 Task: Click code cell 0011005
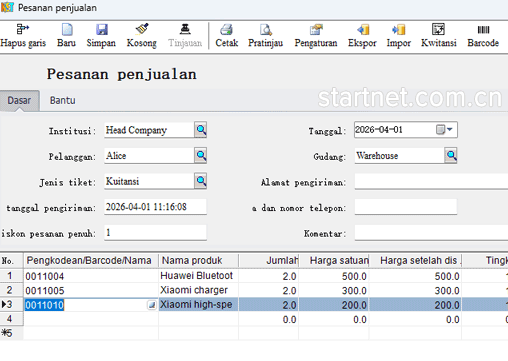click(x=91, y=290)
